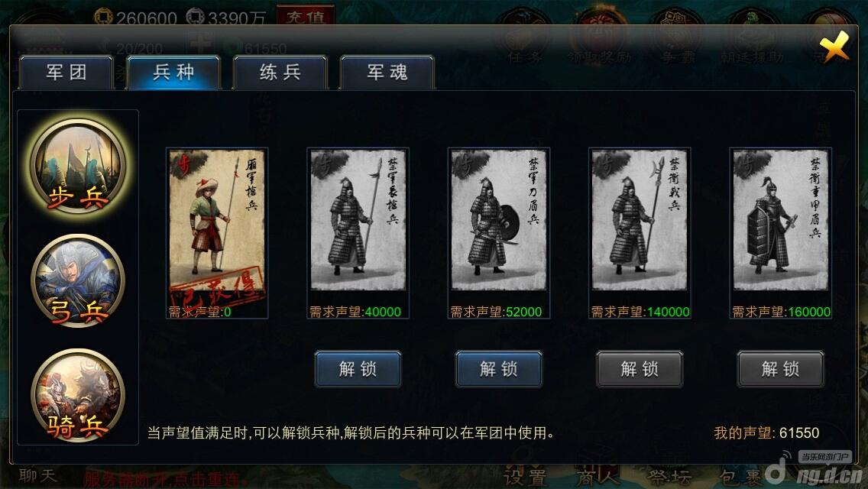Open 聊天 chat at bottom left

(37, 475)
